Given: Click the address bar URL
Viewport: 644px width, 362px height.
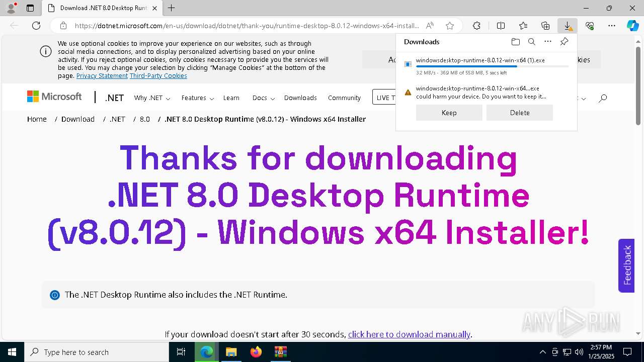Looking at the screenshot, I should 247,26.
